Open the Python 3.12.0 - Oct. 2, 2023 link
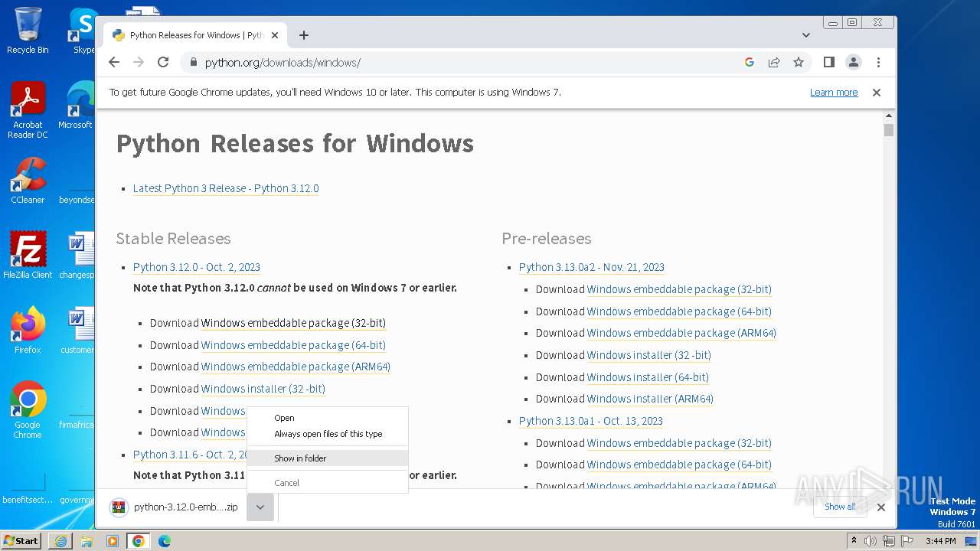The image size is (980, 551). coord(197,267)
